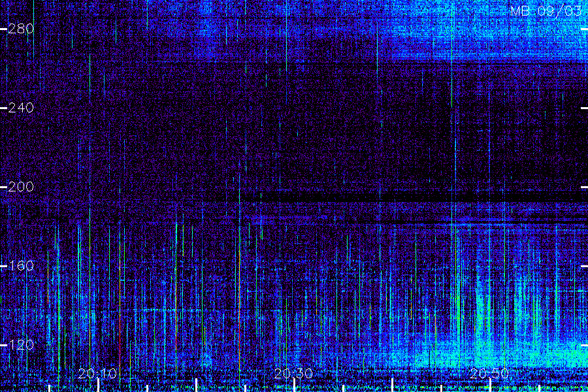Click the 20:30 time axis label
This screenshot has width=588, height=392.
[x=293, y=374]
